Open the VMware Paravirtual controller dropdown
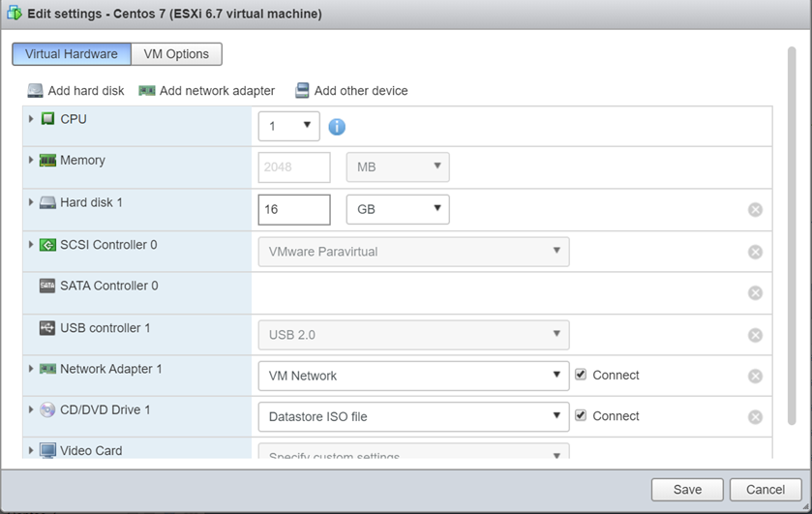This screenshot has width=812, height=514. (x=414, y=252)
